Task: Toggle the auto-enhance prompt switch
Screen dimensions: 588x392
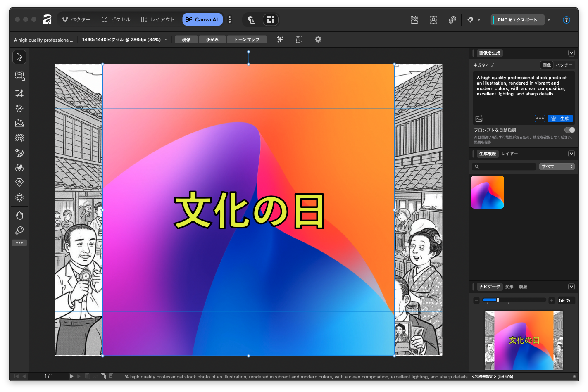Action: click(569, 130)
